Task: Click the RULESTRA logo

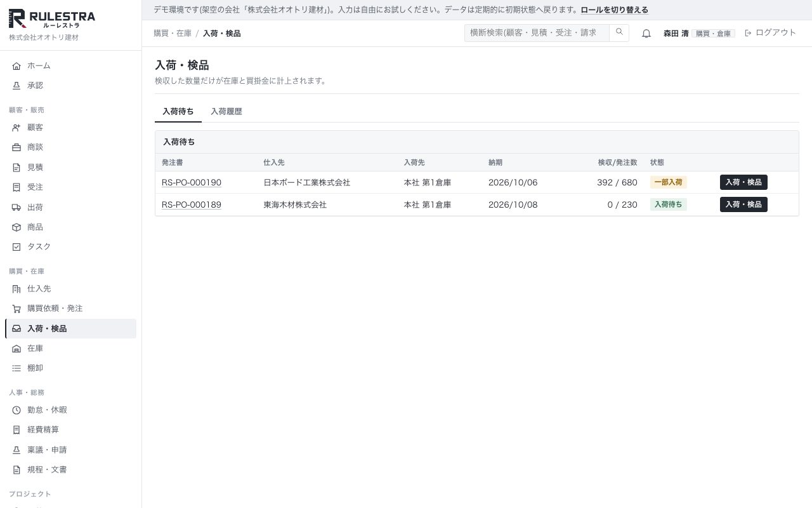Action: coord(52,19)
